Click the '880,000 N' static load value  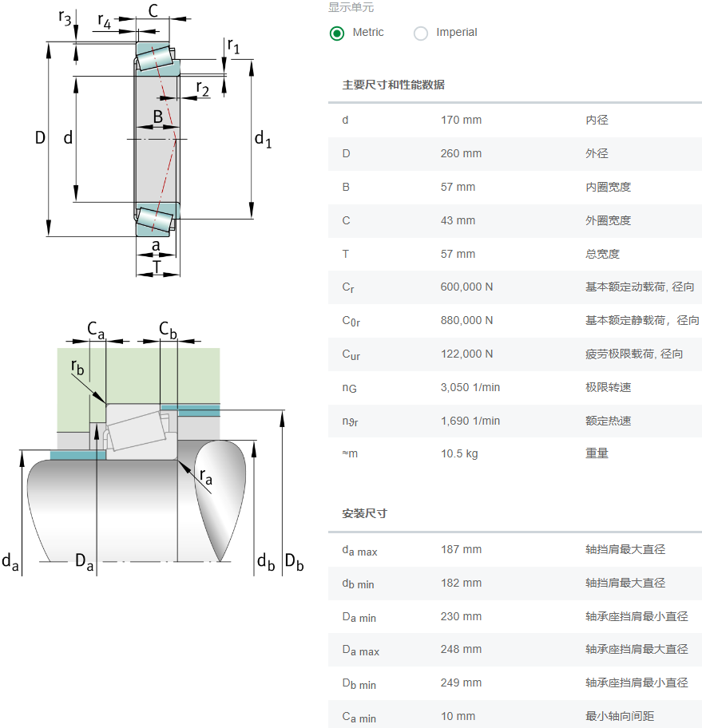[x=466, y=320]
